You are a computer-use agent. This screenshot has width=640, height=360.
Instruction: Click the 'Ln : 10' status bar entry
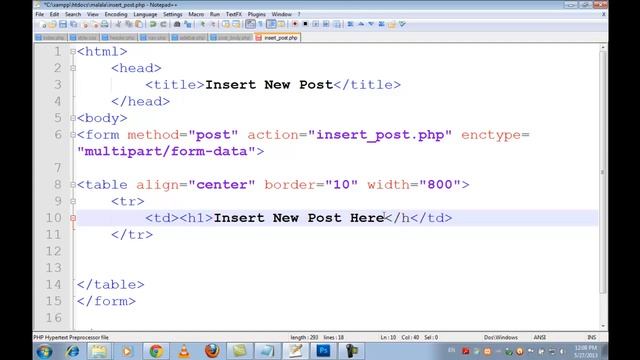(x=388, y=338)
